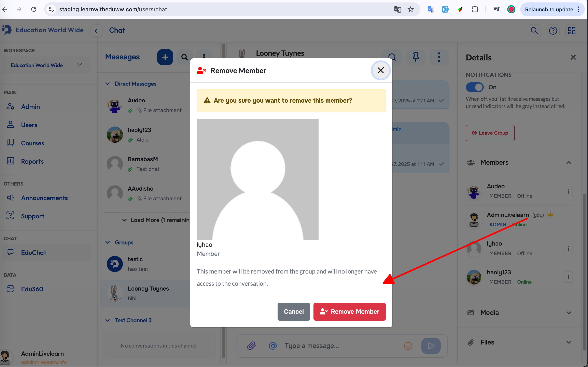Open the apps grid icon
The image size is (588, 367).
pos(572,31)
